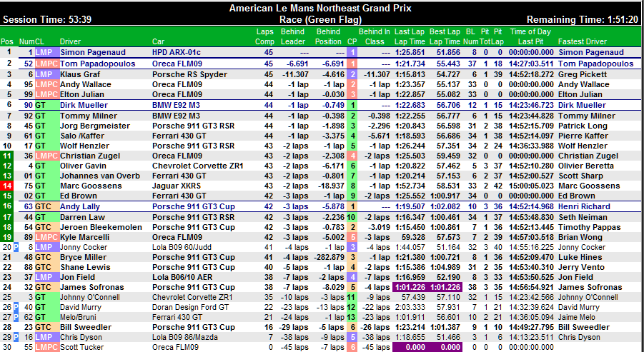Click the Remaining Time display
The height and width of the screenshot is (352, 644).
click(x=582, y=19)
